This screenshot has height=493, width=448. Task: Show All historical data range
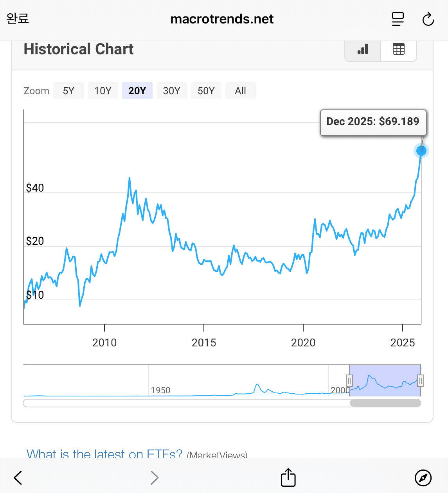coord(240,91)
